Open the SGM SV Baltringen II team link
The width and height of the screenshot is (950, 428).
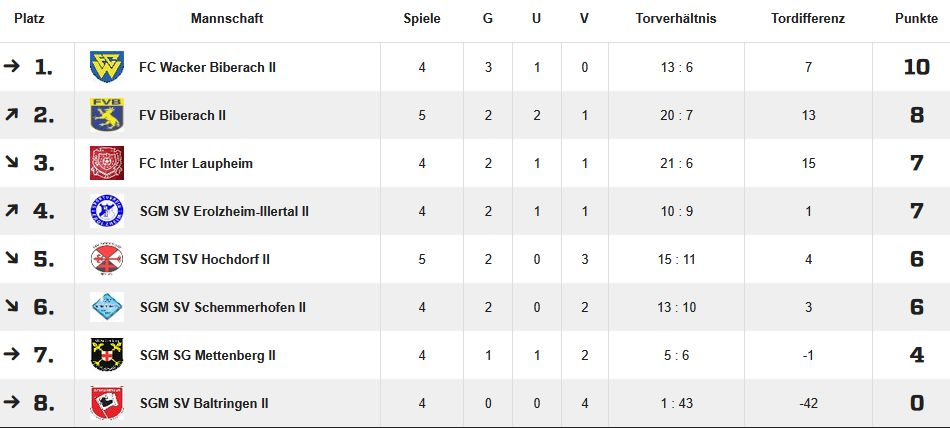coord(204,403)
